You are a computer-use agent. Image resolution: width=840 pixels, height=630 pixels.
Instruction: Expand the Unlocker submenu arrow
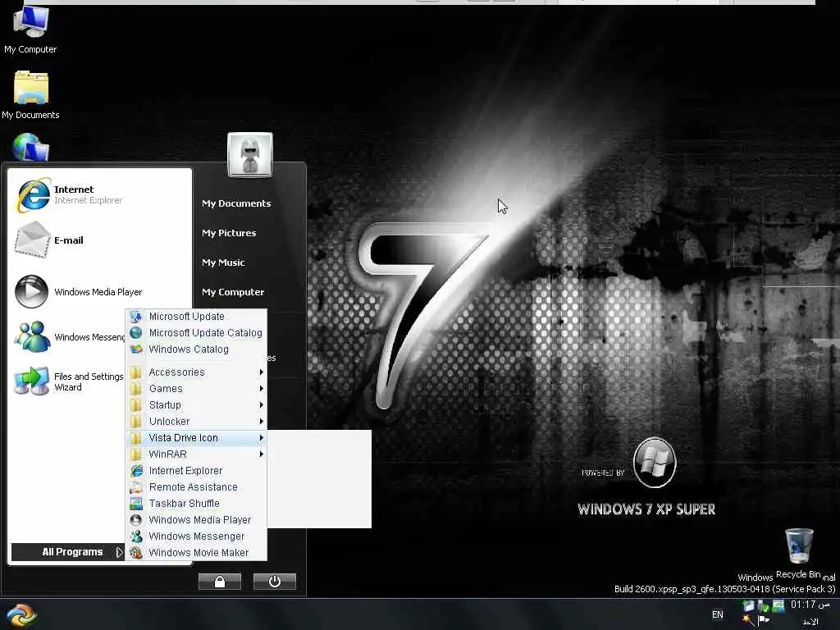pyautogui.click(x=261, y=422)
